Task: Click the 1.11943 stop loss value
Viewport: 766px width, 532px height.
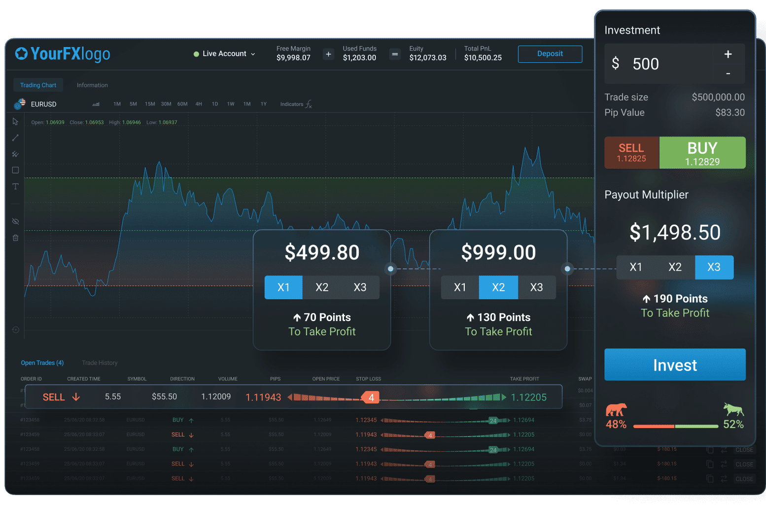Action: [263, 398]
